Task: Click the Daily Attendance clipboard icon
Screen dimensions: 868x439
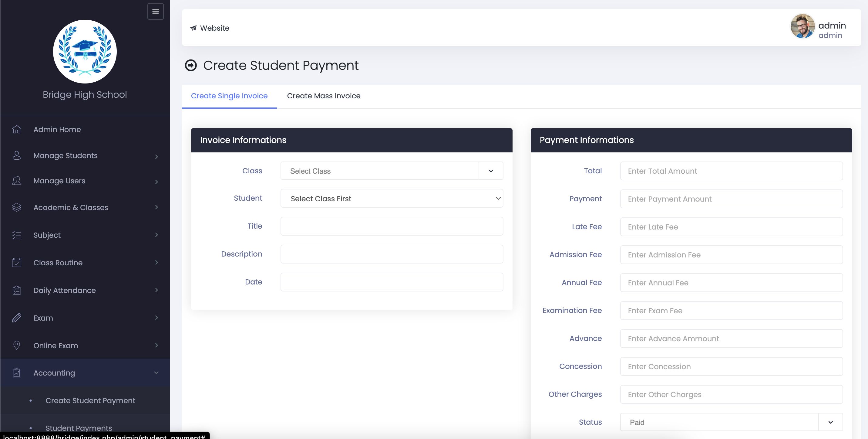Action: point(16,290)
